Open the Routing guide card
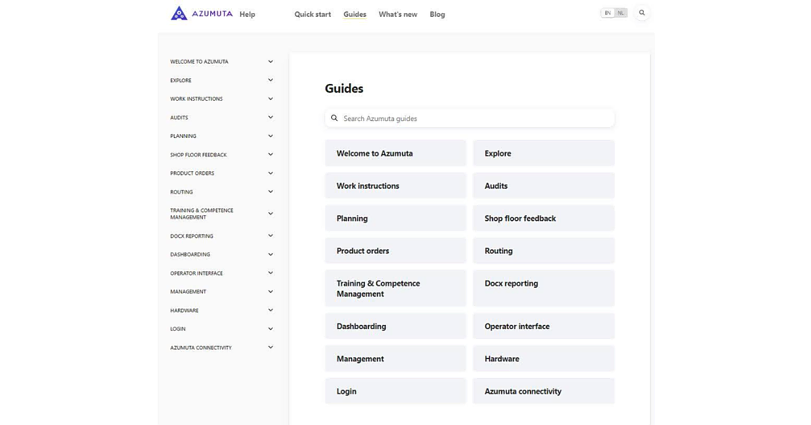Image resolution: width=811 pixels, height=425 pixels. tap(544, 251)
